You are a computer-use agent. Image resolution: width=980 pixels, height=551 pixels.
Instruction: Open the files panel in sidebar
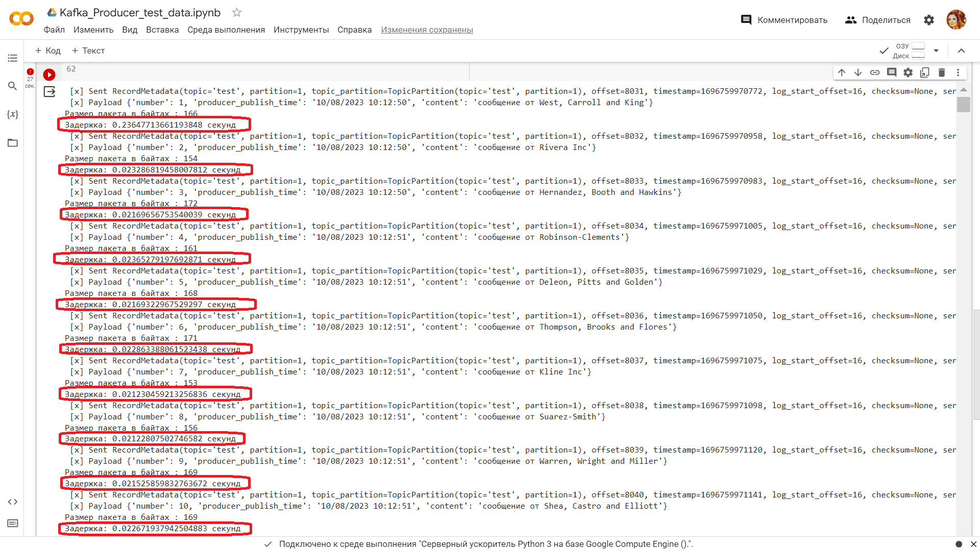pos(12,143)
